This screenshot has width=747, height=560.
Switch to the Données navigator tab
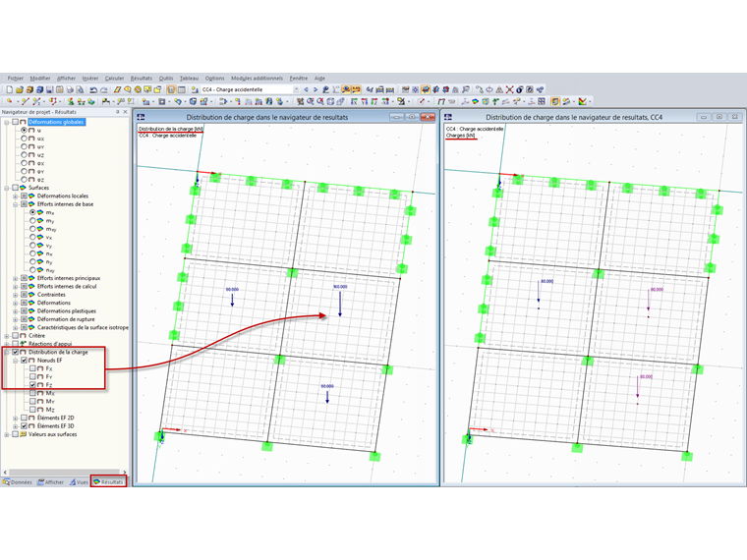(18, 482)
